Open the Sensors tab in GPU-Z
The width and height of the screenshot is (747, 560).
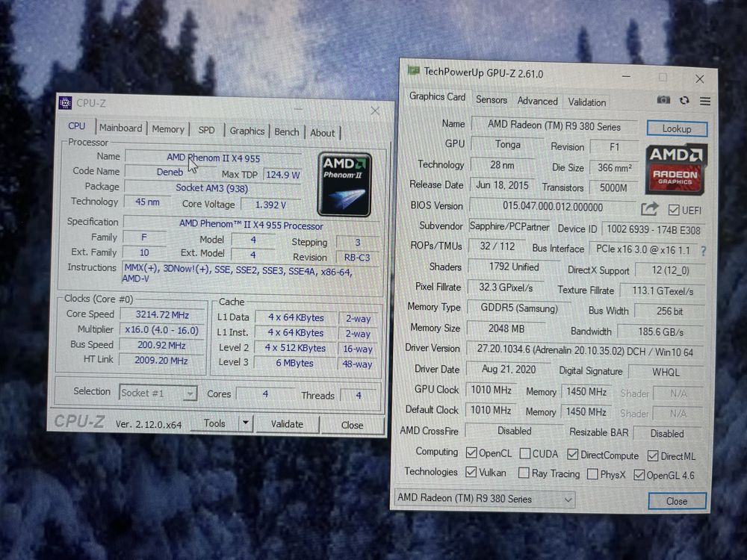point(492,99)
